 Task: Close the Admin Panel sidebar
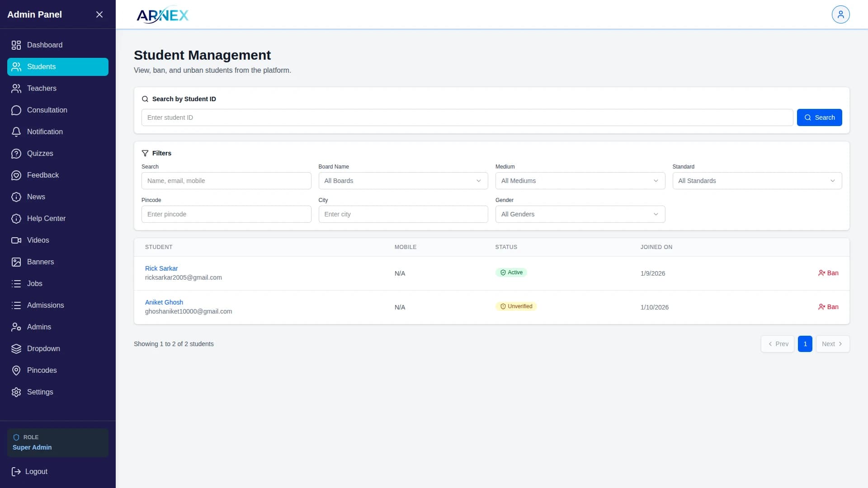coord(99,14)
